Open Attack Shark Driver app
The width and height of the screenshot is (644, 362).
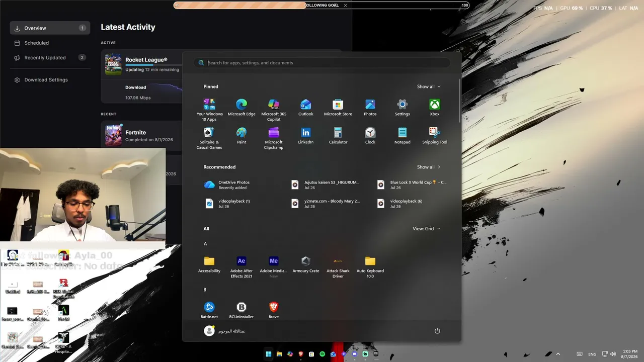pyautogui.click(x=338, y=266)
